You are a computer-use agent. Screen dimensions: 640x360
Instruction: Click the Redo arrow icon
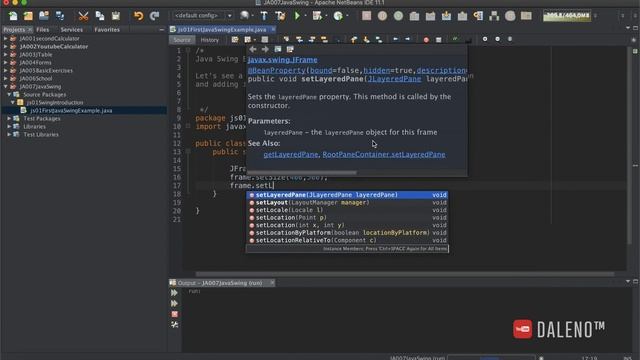click(x=154, y=16)
